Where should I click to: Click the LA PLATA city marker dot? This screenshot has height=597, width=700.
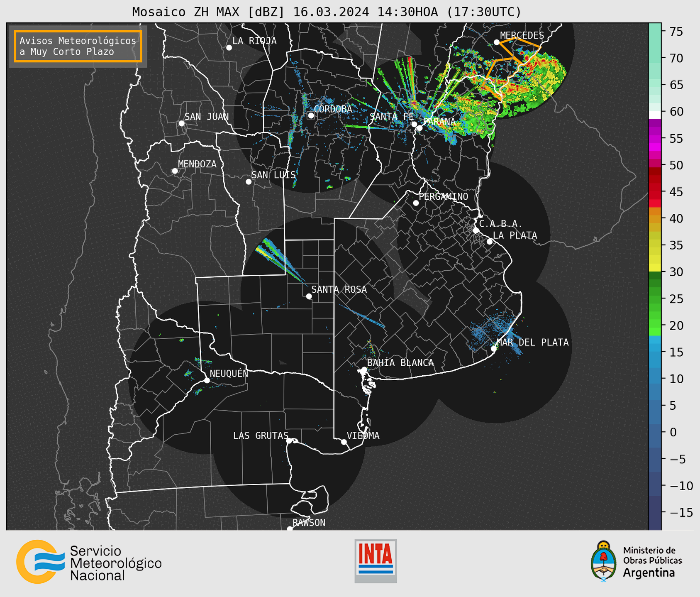click(x=490, y=242)
